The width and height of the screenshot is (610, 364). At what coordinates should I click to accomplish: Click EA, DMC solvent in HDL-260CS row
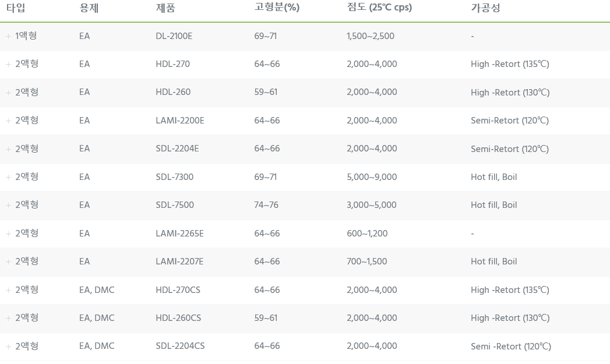tap(97, 318)
